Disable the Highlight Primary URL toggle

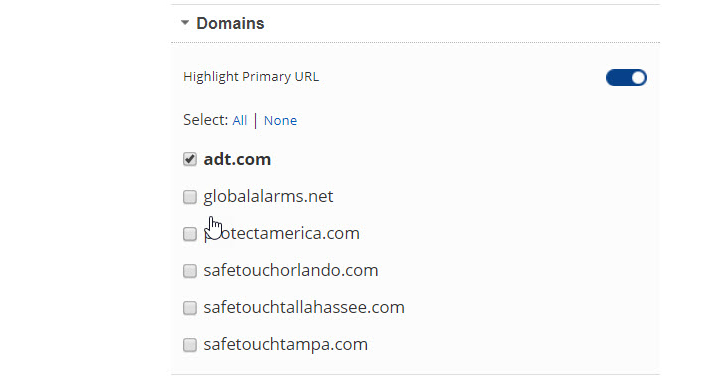(626, 78)
